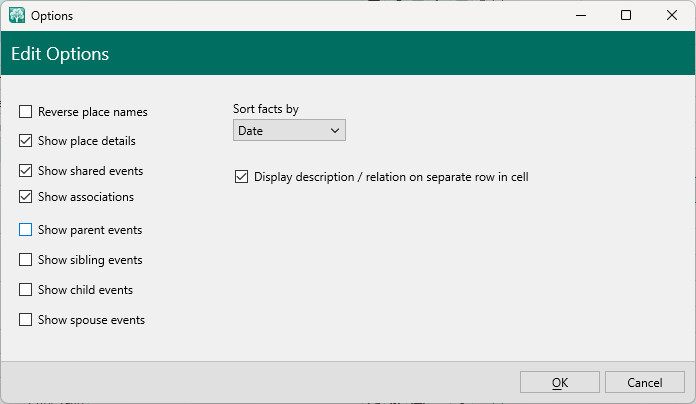This screenshot has height=404, width=696.
Task: Minimize the Options dialog window
Action: coord(579,16)
